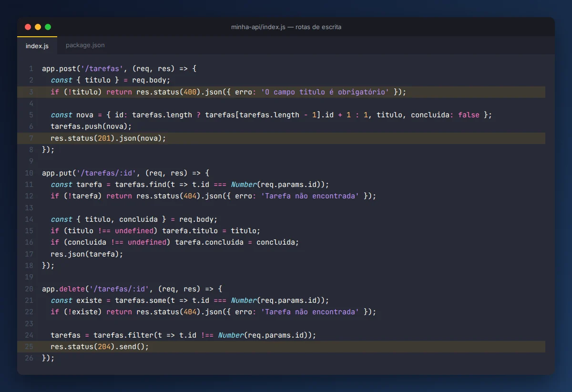This screenshot has width=572, height=392.
Task: Click 'tarefas.filter' on line 24
Action: [x=123, y=335]
